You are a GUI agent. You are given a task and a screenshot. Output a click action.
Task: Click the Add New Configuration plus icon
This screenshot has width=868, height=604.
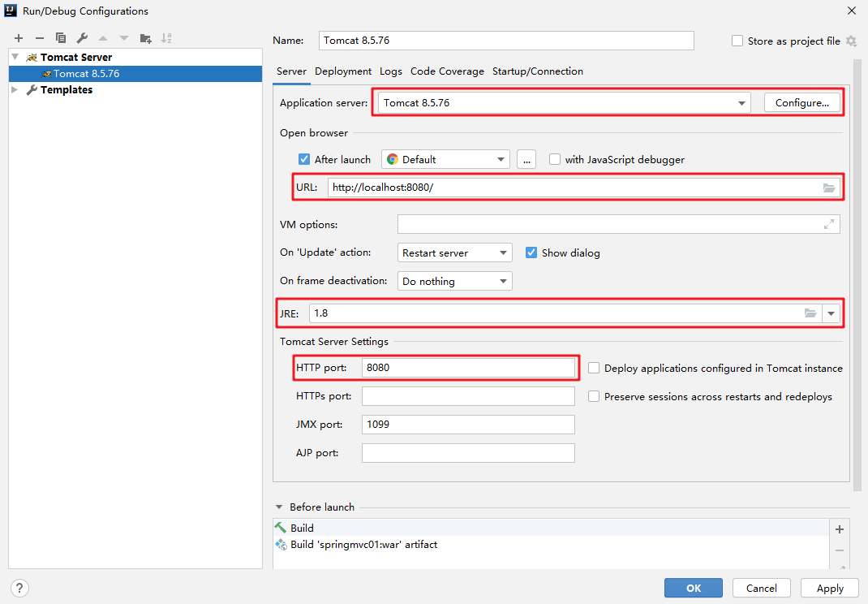click(19, 38)
